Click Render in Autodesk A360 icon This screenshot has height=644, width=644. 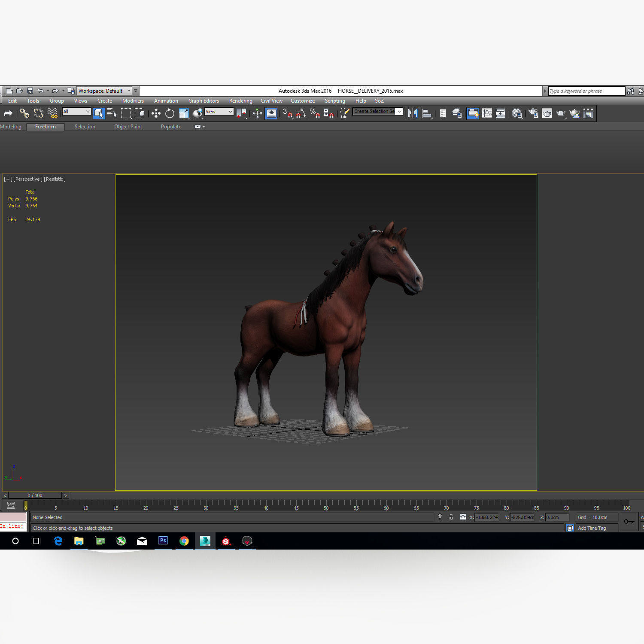click(574, 113)
